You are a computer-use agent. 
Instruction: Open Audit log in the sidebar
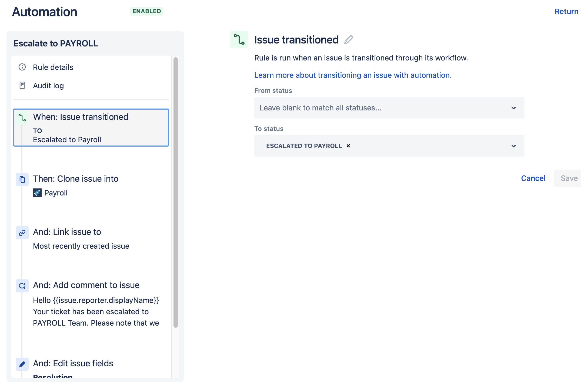(x=48, y=86)
